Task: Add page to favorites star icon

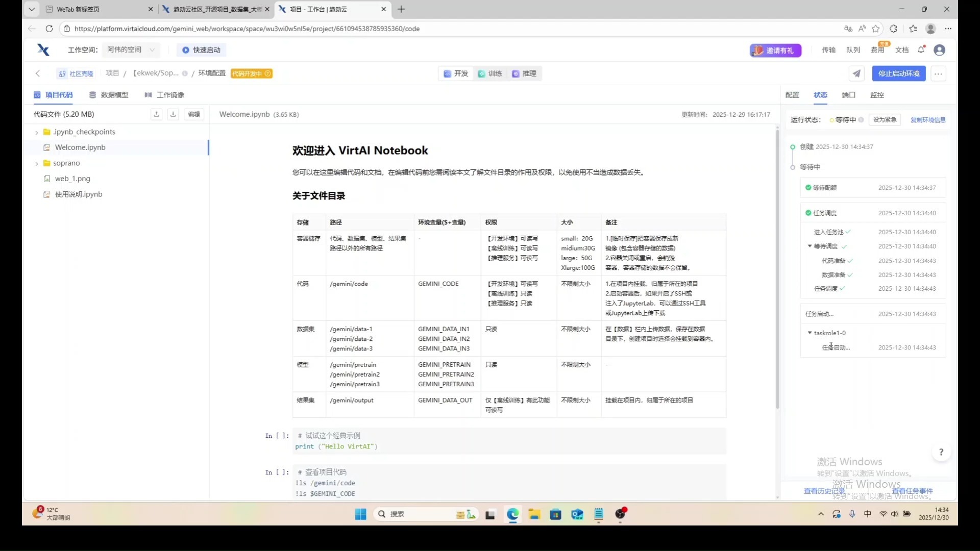Action: coord(876,29)
